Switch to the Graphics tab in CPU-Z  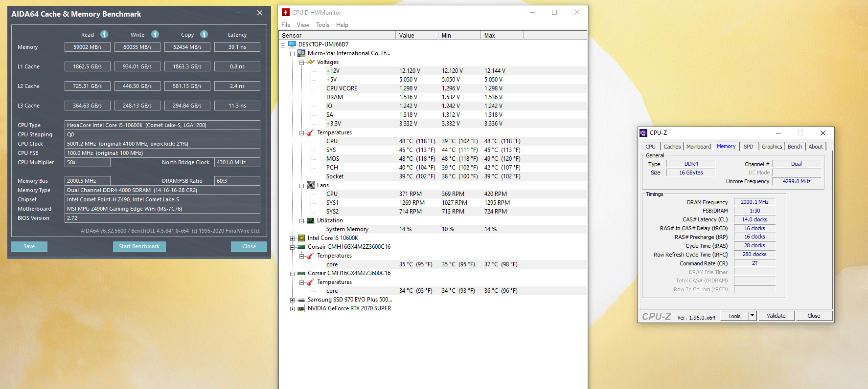click(772, 147)
